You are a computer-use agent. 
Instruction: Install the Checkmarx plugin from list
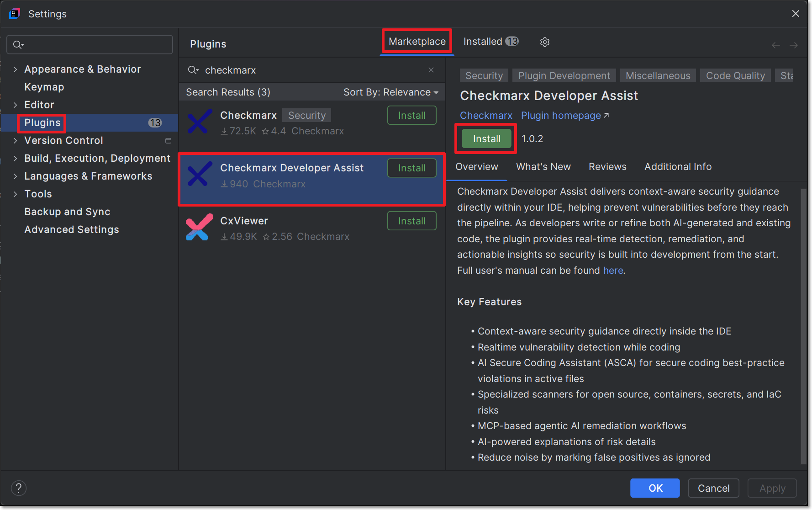[411, 116]
